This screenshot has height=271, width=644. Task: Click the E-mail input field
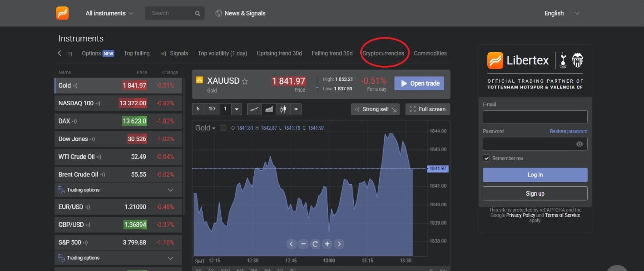(535, 117)
